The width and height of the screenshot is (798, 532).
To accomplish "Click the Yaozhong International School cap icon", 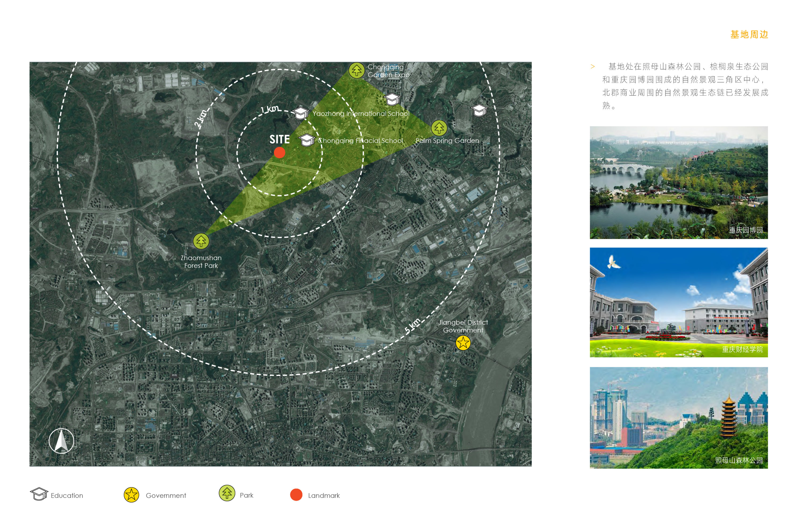I will [x=300, y=113].
